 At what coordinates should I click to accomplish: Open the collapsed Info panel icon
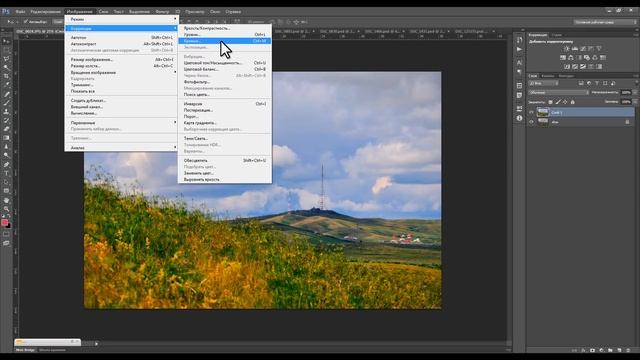point(519,118)
